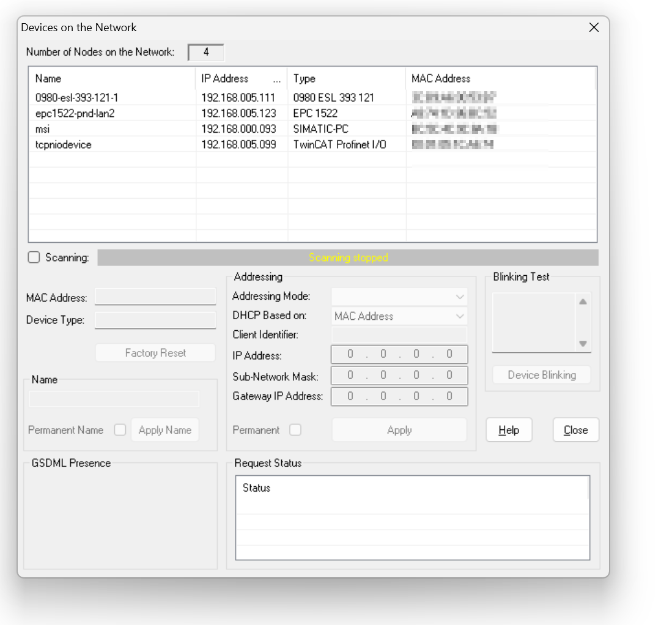Viewport: 672px width, 625px height.
Task: Click IP 192.168.005.123 cell
Action: (x=238, y=114)
